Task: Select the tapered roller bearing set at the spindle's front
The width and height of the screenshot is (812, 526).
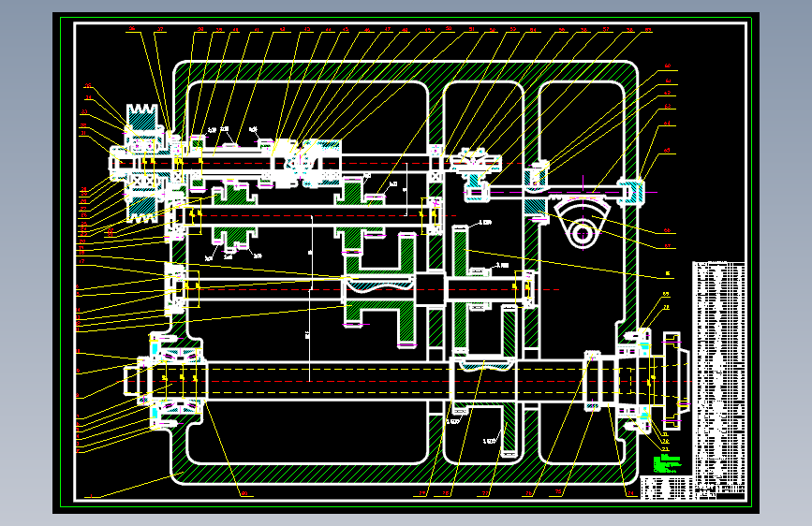Action: tap(179, 381)
